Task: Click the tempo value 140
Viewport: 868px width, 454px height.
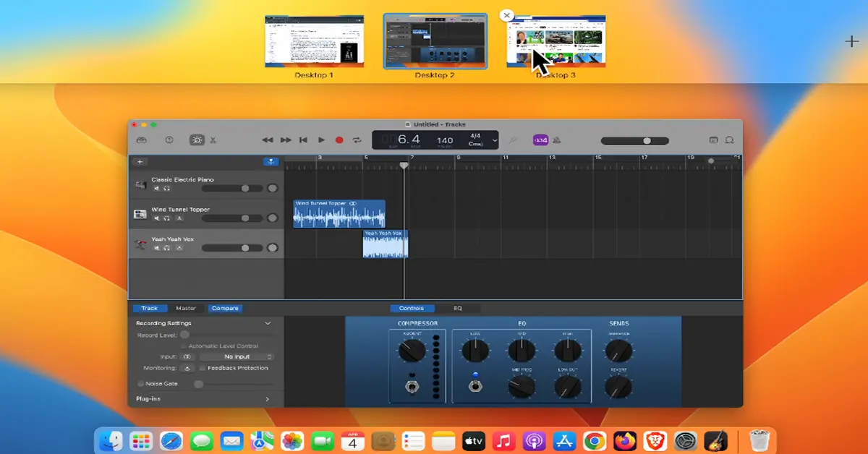Action: 445,140
